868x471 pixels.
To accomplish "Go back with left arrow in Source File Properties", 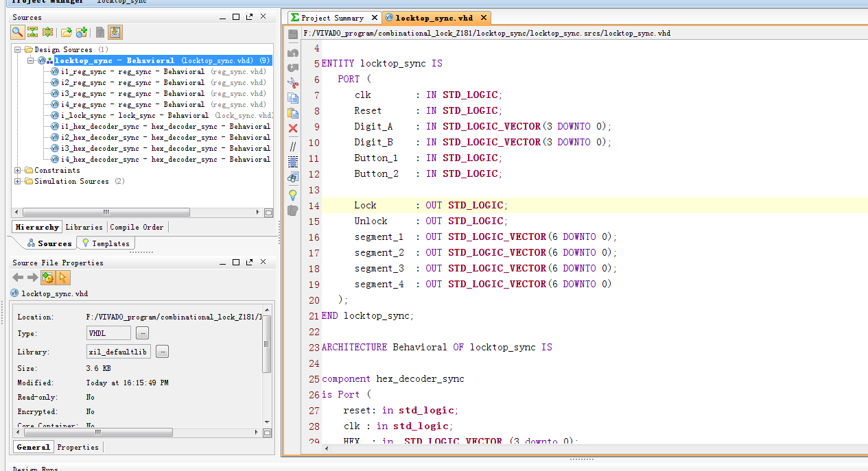I will coord(19,278).
